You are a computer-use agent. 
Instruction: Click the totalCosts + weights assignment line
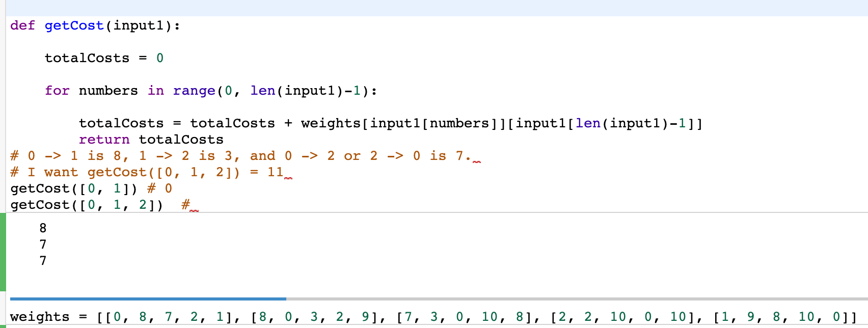[391, 123]
